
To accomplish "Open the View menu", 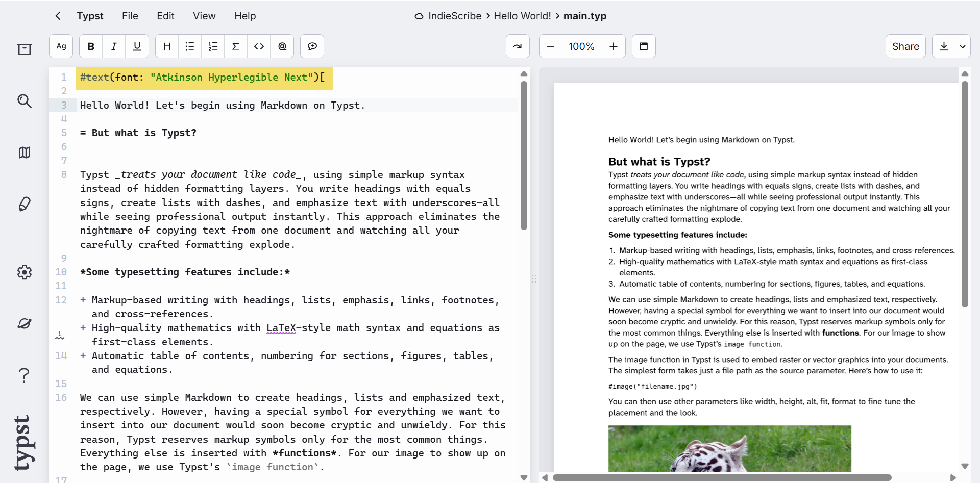I will point(204,16).
